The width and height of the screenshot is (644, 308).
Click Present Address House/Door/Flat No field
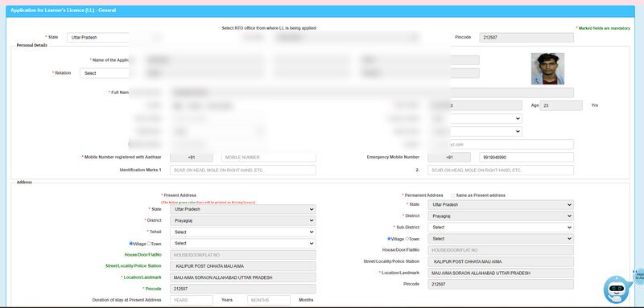[243, 255]
